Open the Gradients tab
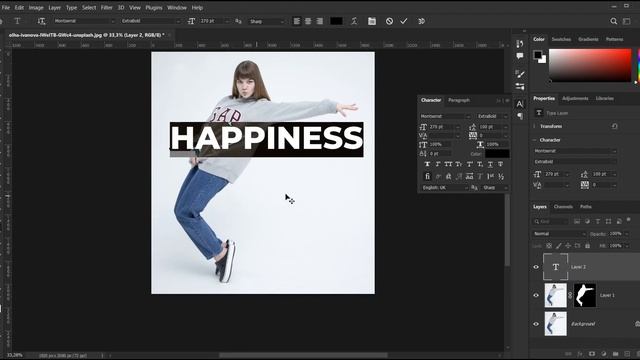 coord(588,39)
